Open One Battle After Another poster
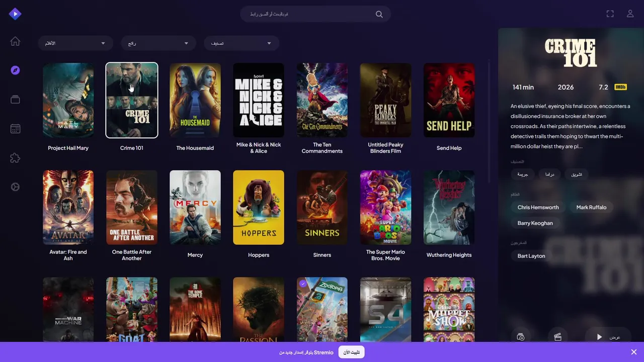Image resolution: width=644 pixels, height=362 pixels. click(x=132, y=207)
